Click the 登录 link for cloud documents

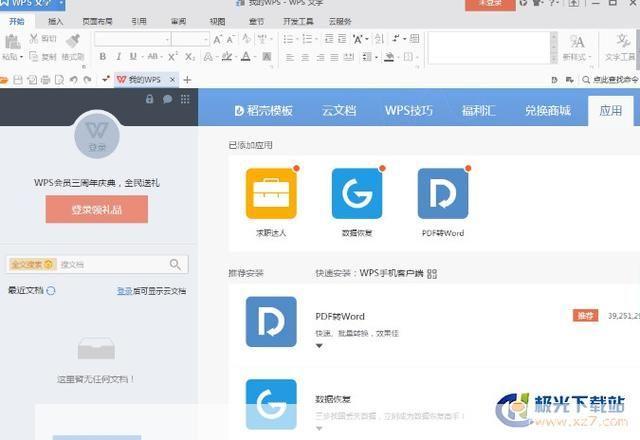point(124,291)
